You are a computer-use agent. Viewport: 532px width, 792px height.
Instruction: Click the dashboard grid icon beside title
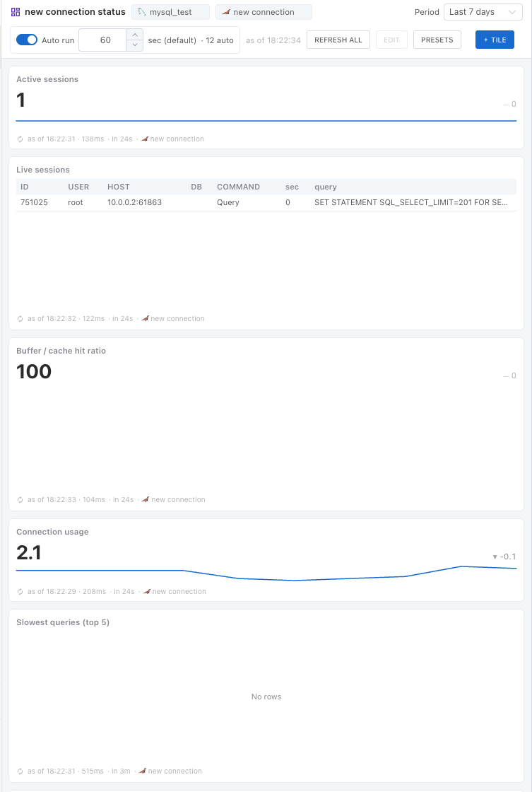16,12
